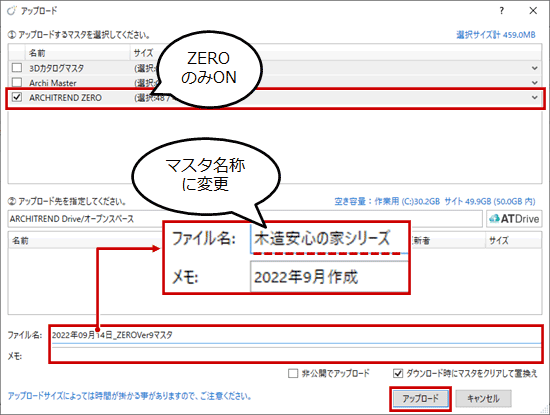Viewport: 550px width, 415px height.
Task: Click the メモ input field
Action: click(296, 354)
